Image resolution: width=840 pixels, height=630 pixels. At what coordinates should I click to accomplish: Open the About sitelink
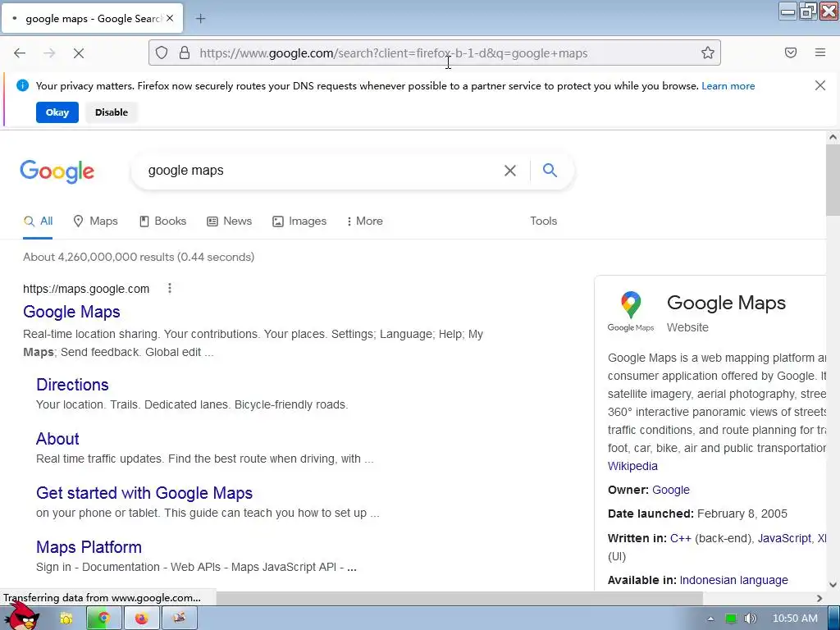coord(57,439)
